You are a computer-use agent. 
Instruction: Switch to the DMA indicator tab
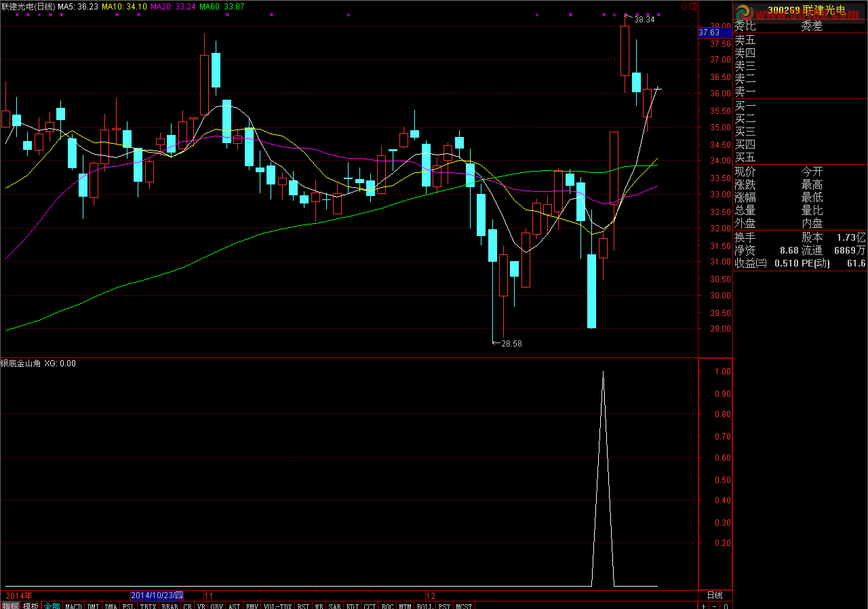pos(111,606)
